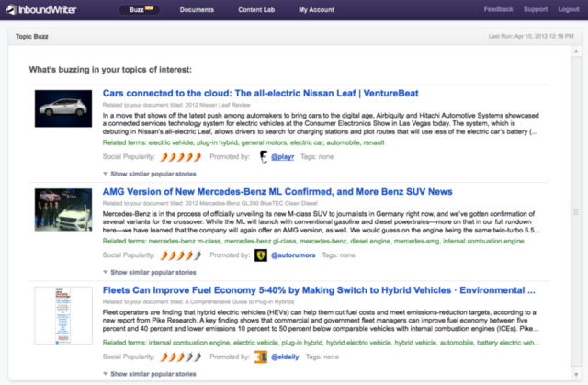The width and height of the screenshot is (588, 385).
Task: Click the @eldaily avatar icon
Action: (x=261, y=357)
